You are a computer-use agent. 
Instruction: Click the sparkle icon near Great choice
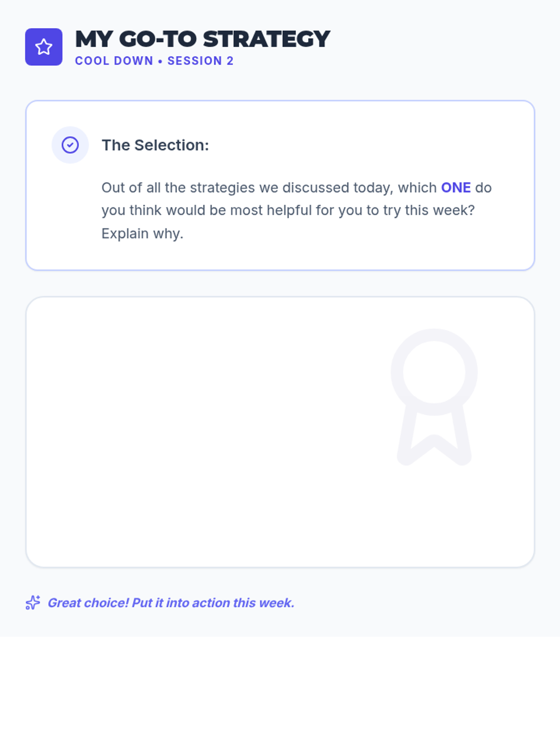pos(33,603)
